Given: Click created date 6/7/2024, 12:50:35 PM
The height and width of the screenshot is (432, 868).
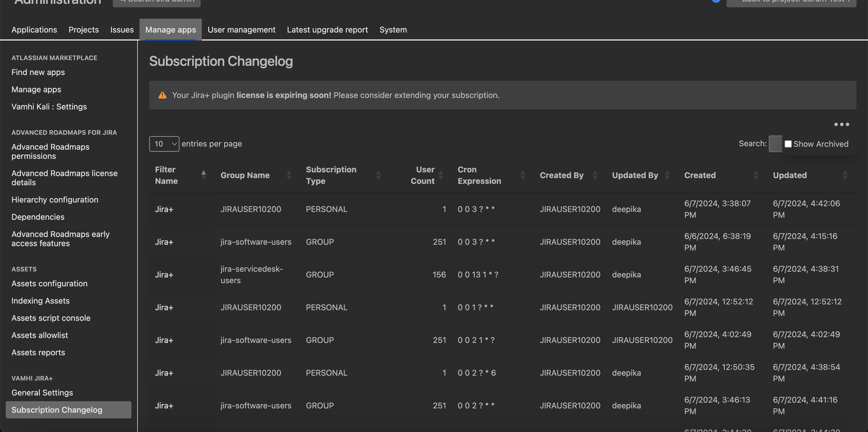Looking at the screenshot, I should [x=719, y=373].
